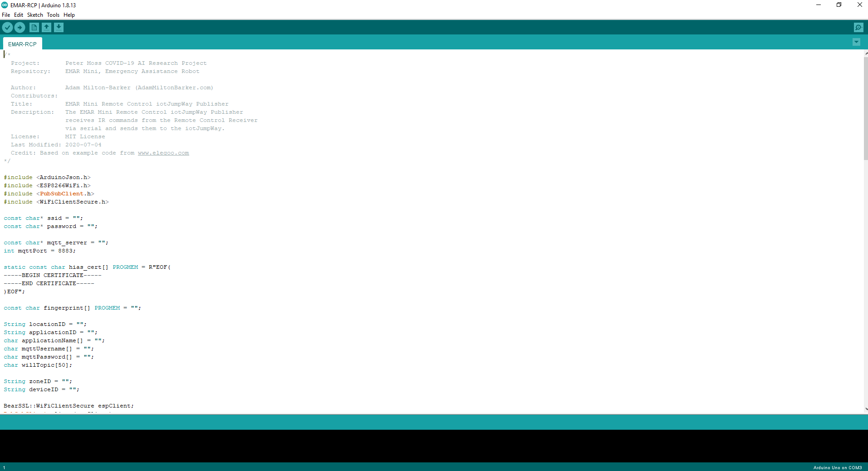Click the 'char mqttUsername[]' line
This screenshot has width=868, height=471.
[49, 349]
